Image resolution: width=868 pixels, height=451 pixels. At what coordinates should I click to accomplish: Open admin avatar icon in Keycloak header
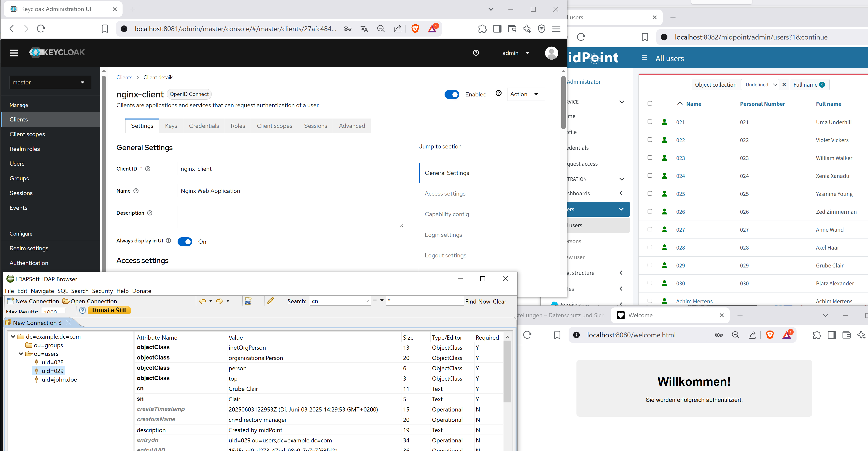pos(551,53)
